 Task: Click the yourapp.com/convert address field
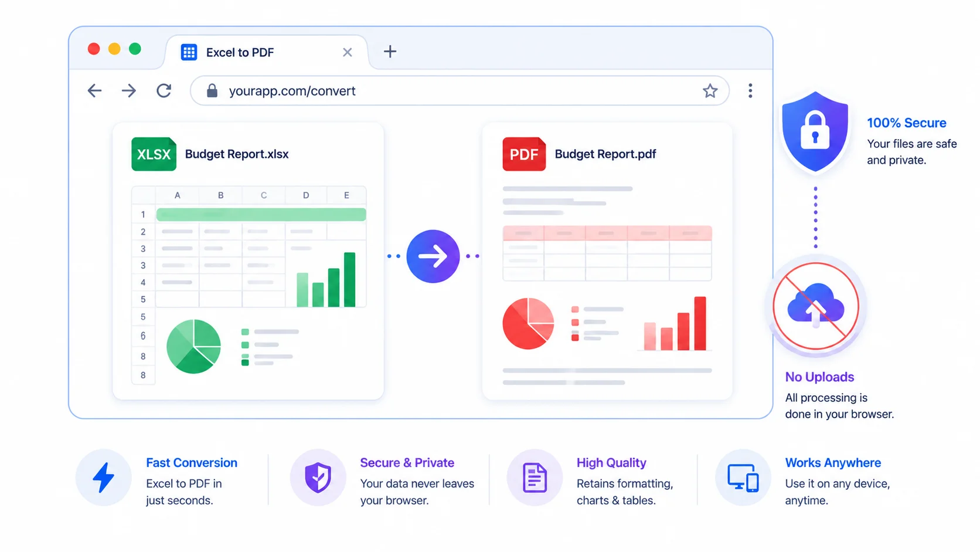click(x=460, y=91)
